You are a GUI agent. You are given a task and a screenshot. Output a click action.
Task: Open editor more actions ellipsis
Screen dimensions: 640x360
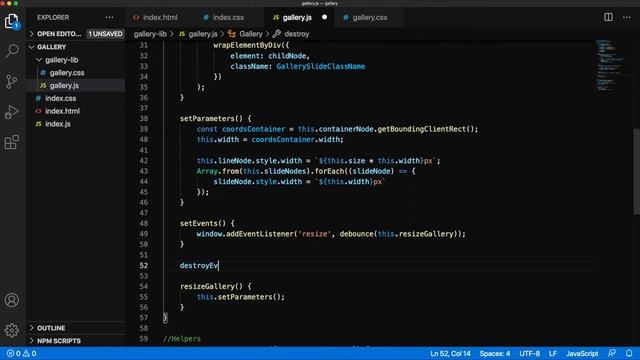click(x=627, y=18)
